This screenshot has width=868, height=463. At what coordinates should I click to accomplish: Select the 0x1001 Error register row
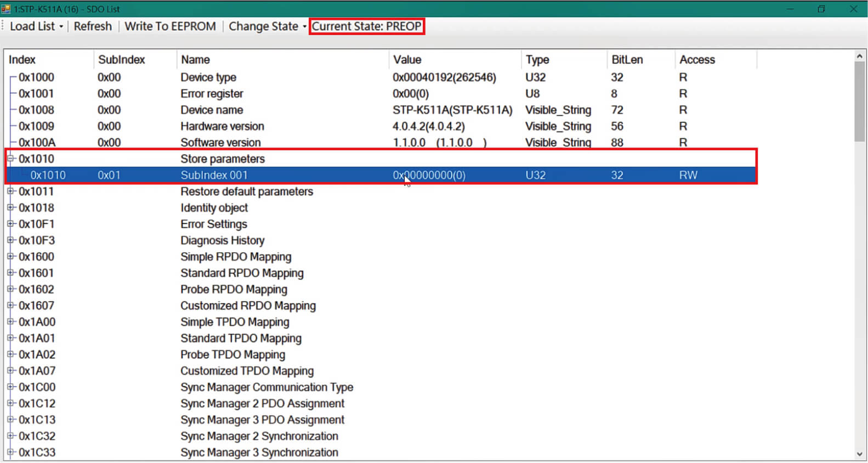(x=212, y=94)
